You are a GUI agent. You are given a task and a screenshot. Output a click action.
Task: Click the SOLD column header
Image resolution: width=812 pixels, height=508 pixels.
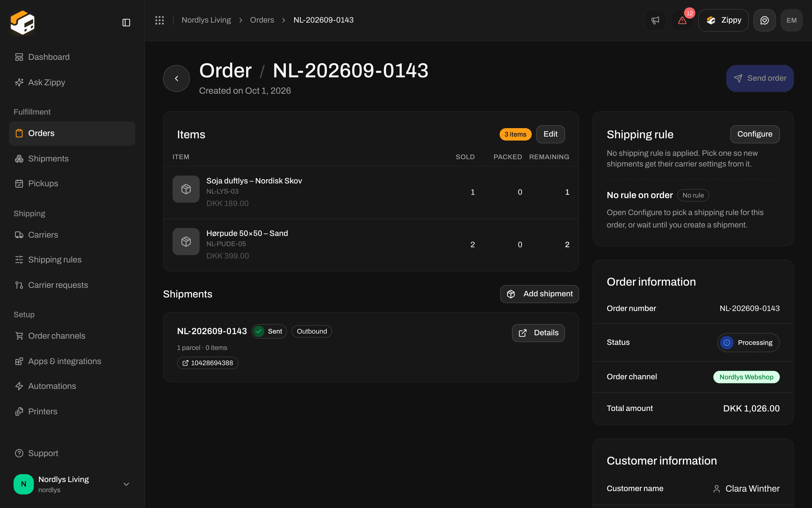[465, 157]
